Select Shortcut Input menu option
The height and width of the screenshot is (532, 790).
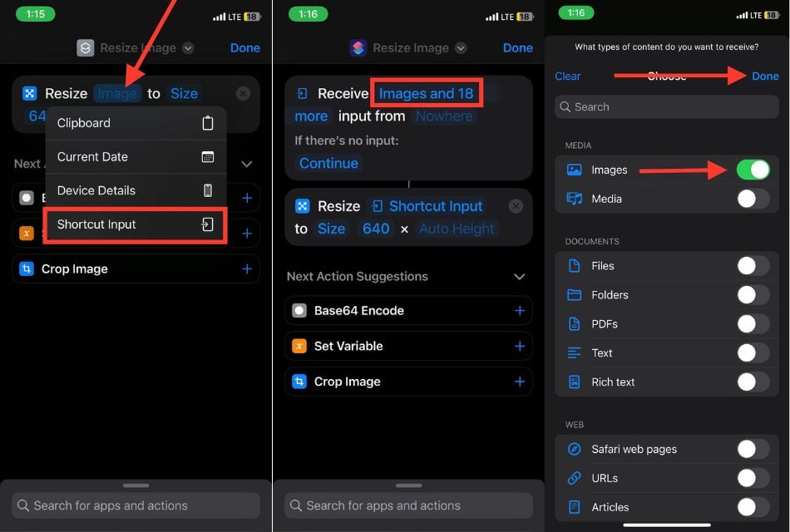[x=136, y=224]
